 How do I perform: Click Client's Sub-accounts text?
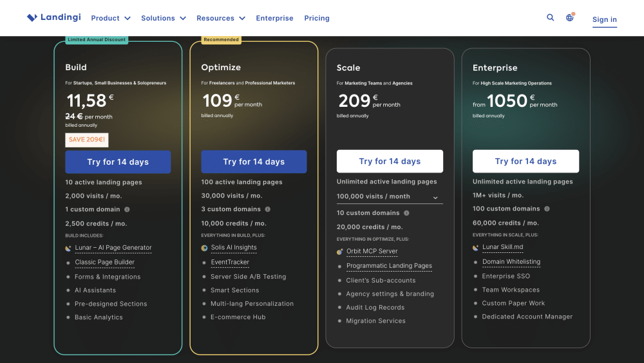(381, 281)
